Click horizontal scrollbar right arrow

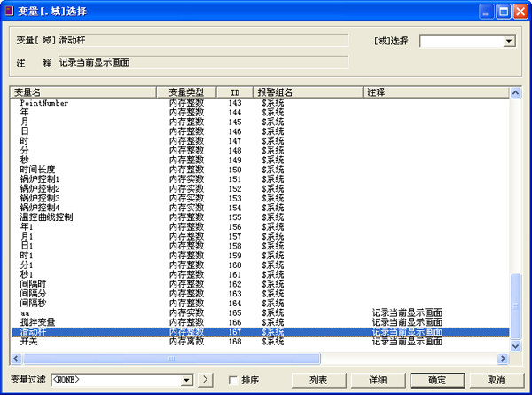pyautogui.click(x=503, y=359)
